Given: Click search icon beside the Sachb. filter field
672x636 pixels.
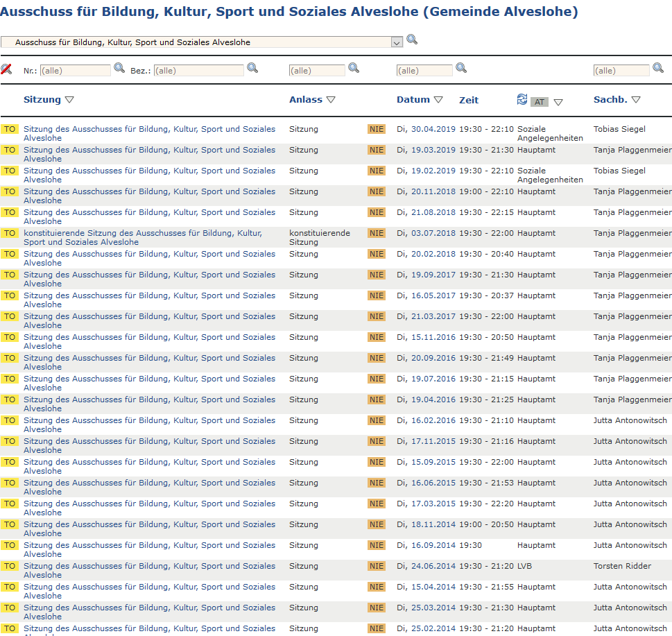Looking at the screenshot, I should click(x=658, y=68).
